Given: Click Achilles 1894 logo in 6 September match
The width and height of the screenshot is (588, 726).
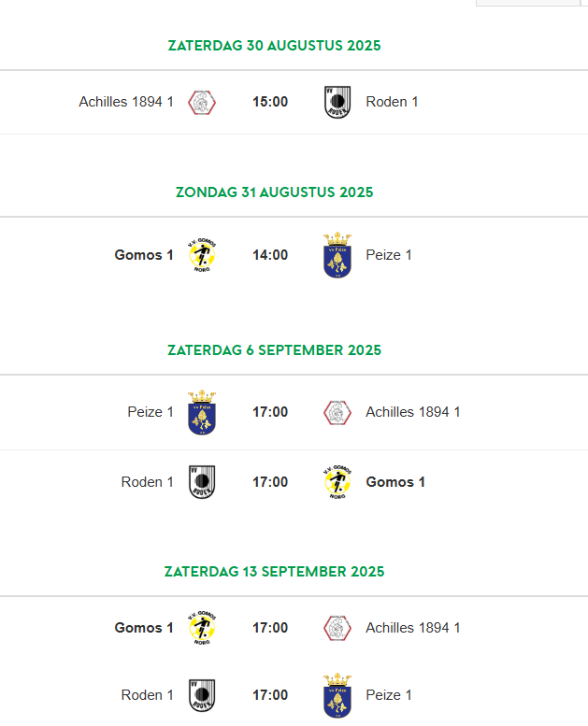Looking at the screenshot, I should click(x=337, y=413).
